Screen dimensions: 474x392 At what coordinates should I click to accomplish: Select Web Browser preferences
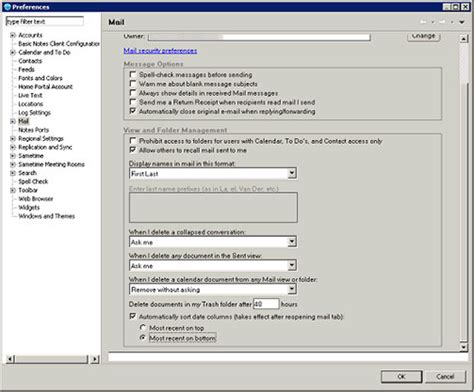36,199
